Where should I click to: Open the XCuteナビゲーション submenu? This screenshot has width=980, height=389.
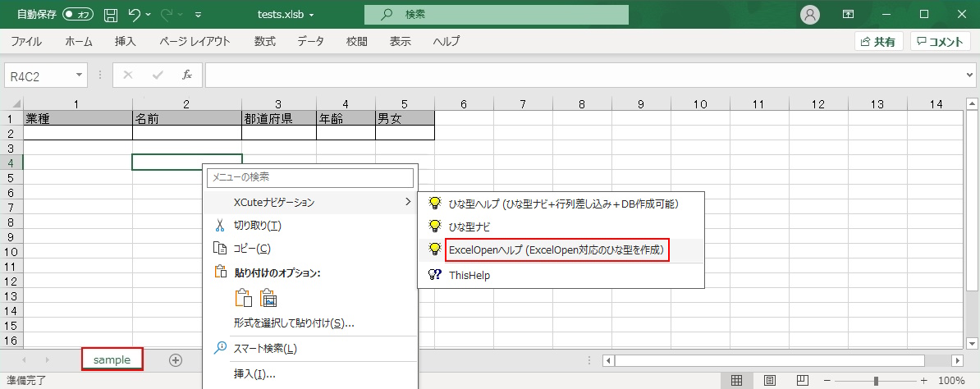[310, 202]
